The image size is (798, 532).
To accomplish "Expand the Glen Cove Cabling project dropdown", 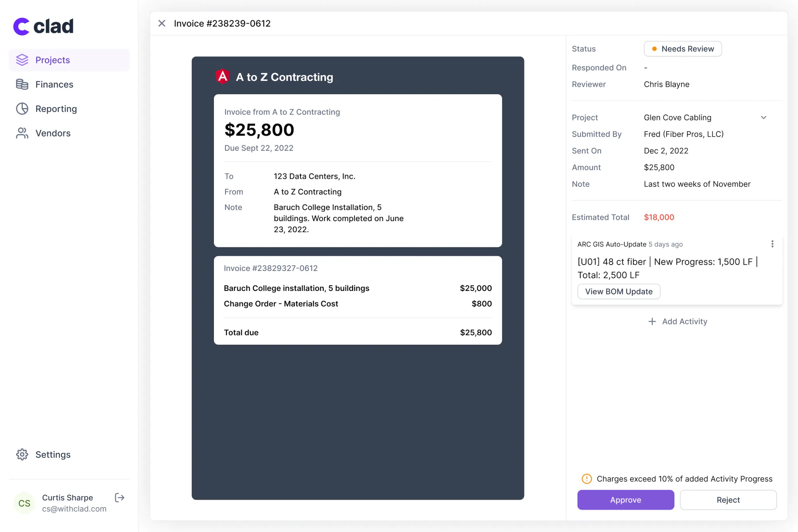I will [x=763, y=117].
